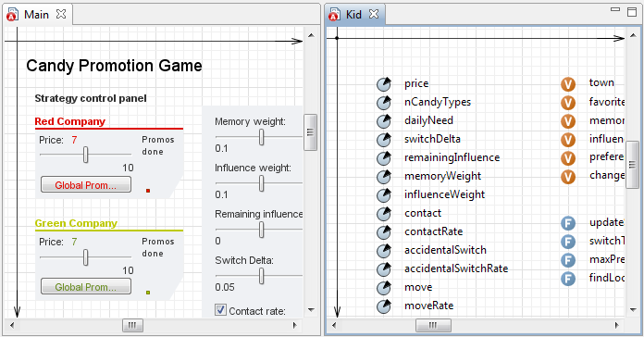Click the nCandyTypes parameter icon

click(384, 103)
